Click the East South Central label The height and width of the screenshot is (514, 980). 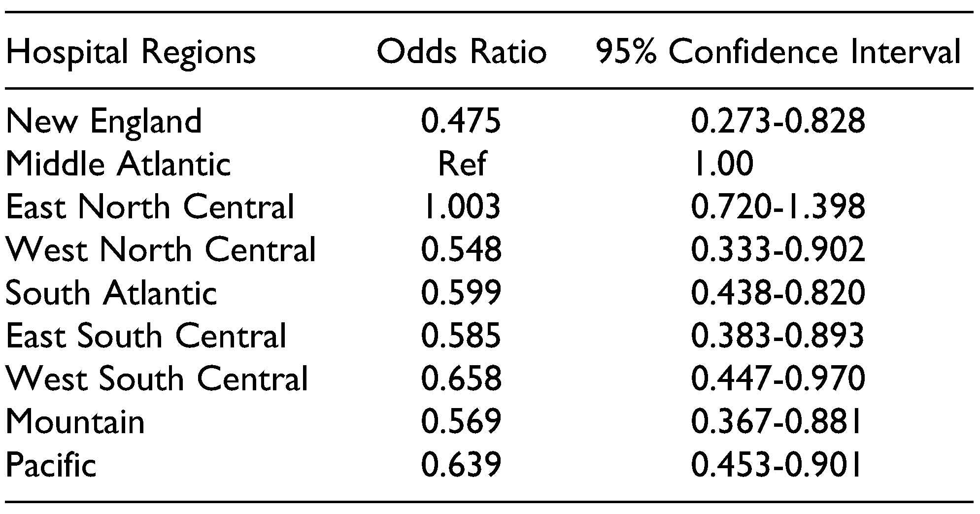click(146, 336)
